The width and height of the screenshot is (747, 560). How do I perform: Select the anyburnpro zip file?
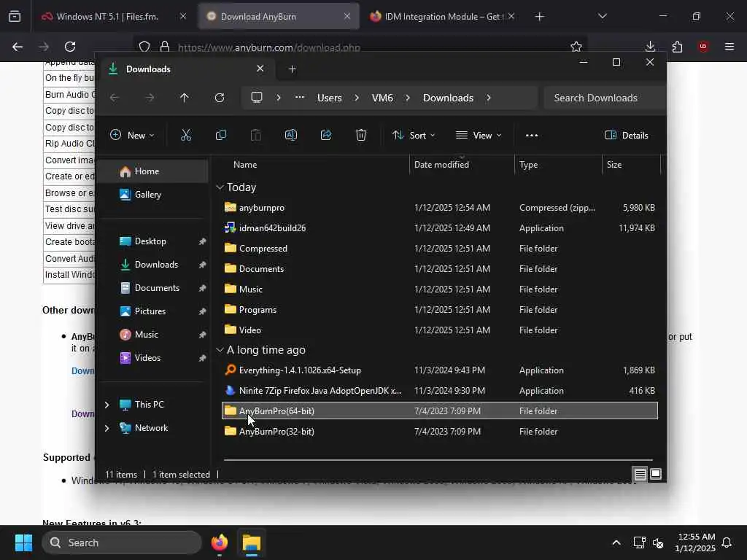(440, 208)
